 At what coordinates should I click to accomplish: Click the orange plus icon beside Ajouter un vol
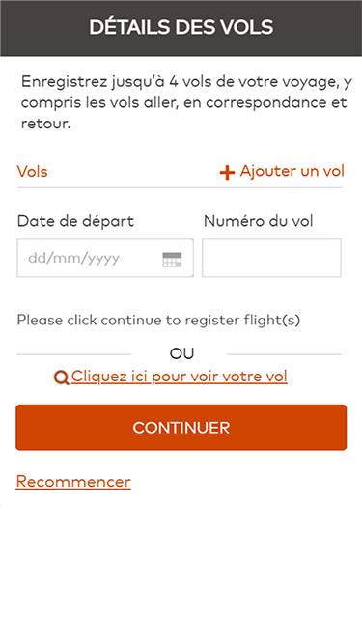click(227, 173)
